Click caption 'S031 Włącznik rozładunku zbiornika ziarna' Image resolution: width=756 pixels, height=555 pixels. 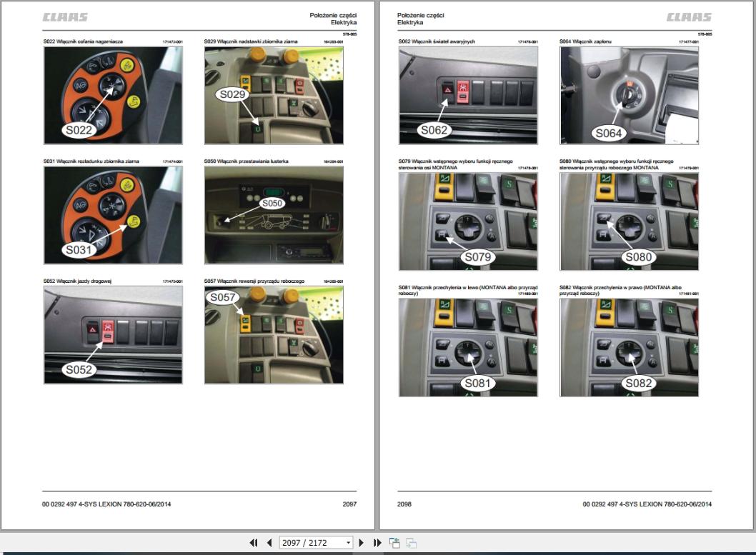tap(91, 161)
